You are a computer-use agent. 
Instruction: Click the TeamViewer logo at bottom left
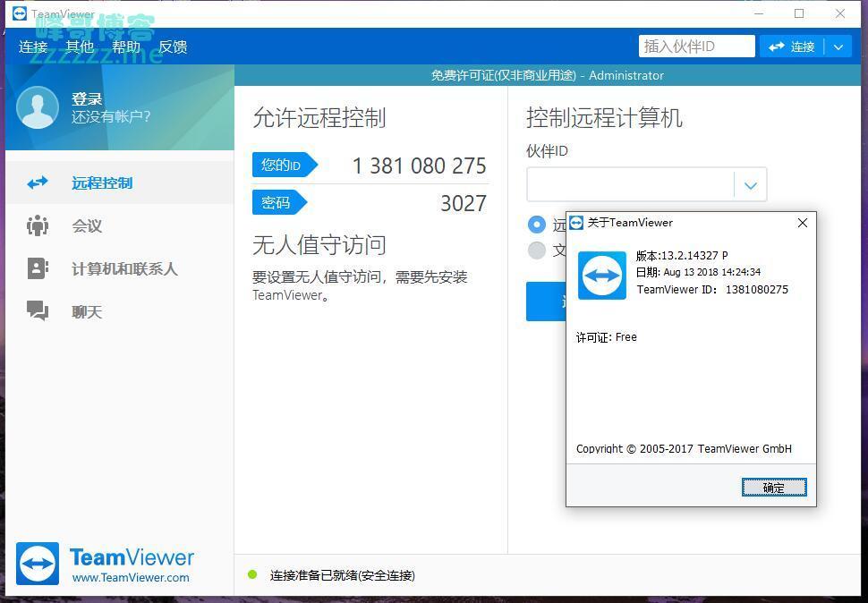38,564
